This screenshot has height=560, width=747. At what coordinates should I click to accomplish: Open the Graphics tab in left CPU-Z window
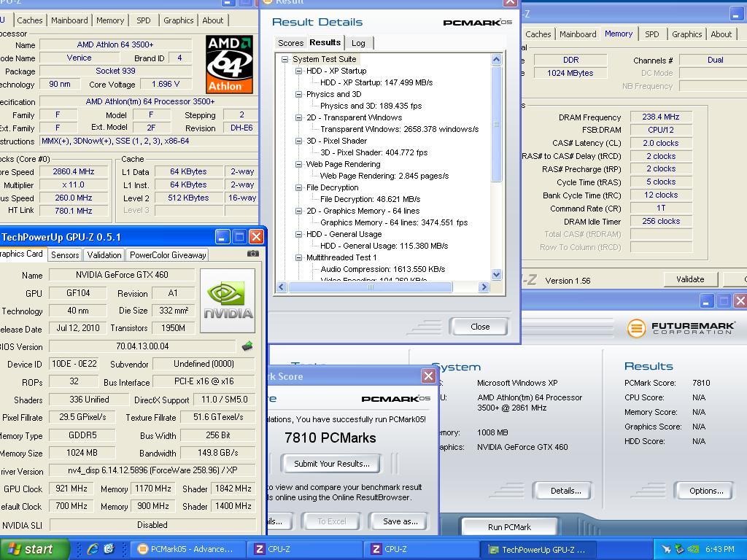click(179, 20)
